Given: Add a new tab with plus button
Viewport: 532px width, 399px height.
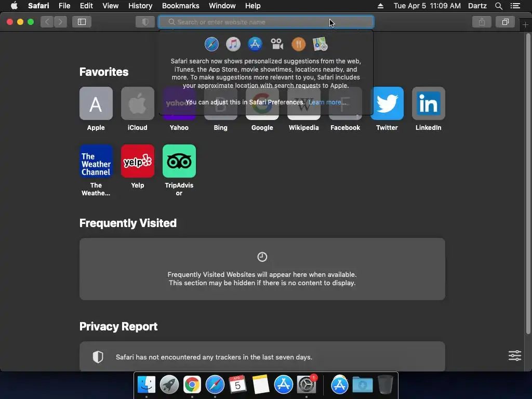Looking at the screenshot, I should pos(526,25).
